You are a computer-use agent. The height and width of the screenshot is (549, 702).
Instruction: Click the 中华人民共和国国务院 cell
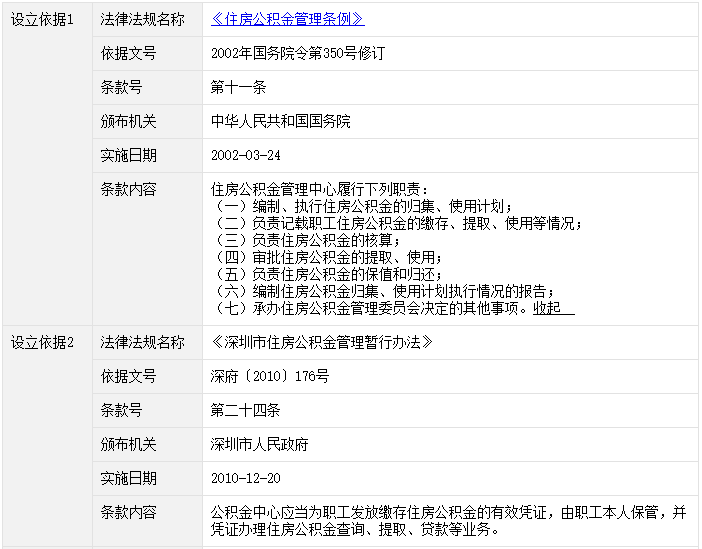[x=280, y=121]
